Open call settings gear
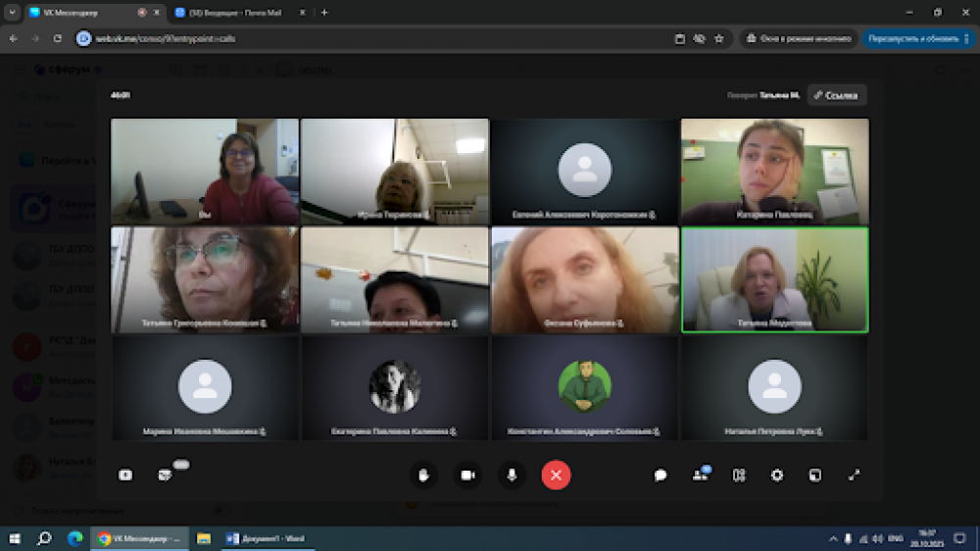The width and height of the screenshot is (980, 551). [x=777, y=475]
